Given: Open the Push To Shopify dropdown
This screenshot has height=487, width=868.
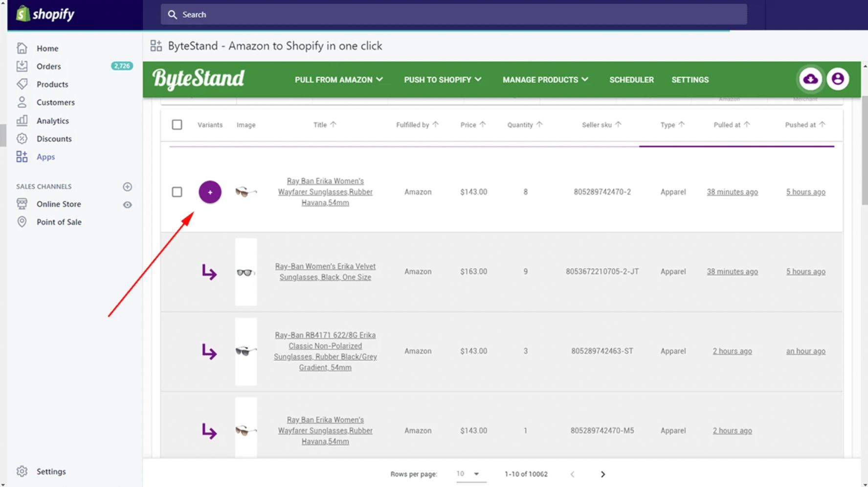Looking at the screenshot, I should tap(443, 79).
